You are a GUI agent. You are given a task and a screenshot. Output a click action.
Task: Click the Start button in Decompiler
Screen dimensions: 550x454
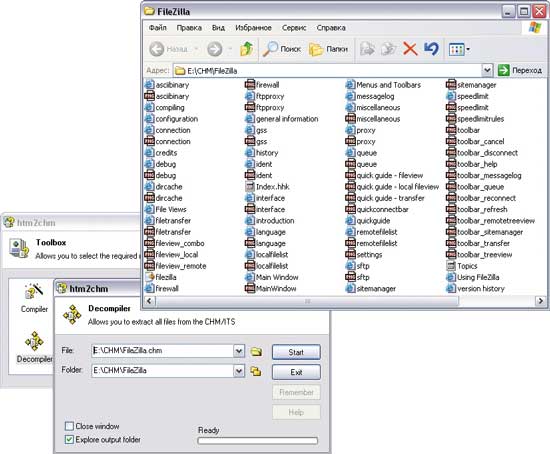point(296,352)
